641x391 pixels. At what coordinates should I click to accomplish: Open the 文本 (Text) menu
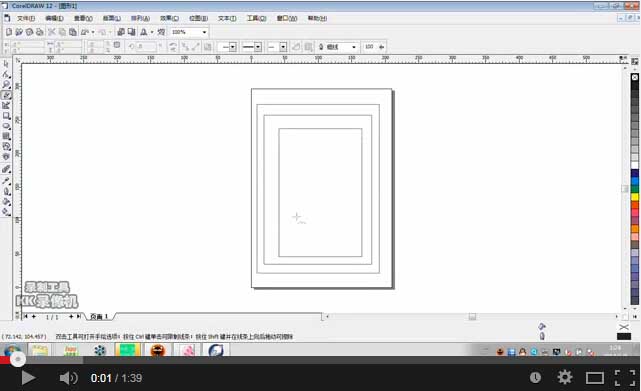227,18
